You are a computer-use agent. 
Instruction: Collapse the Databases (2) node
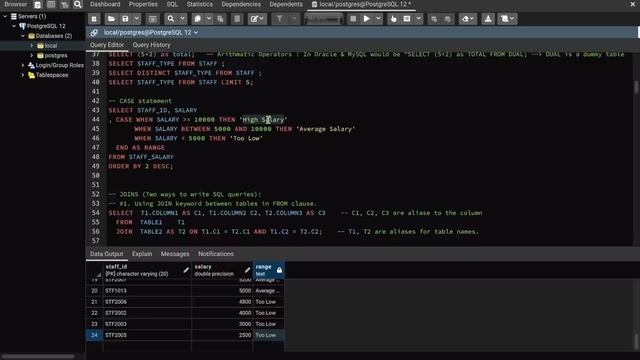pyautogui.click(x=23, y=36)
